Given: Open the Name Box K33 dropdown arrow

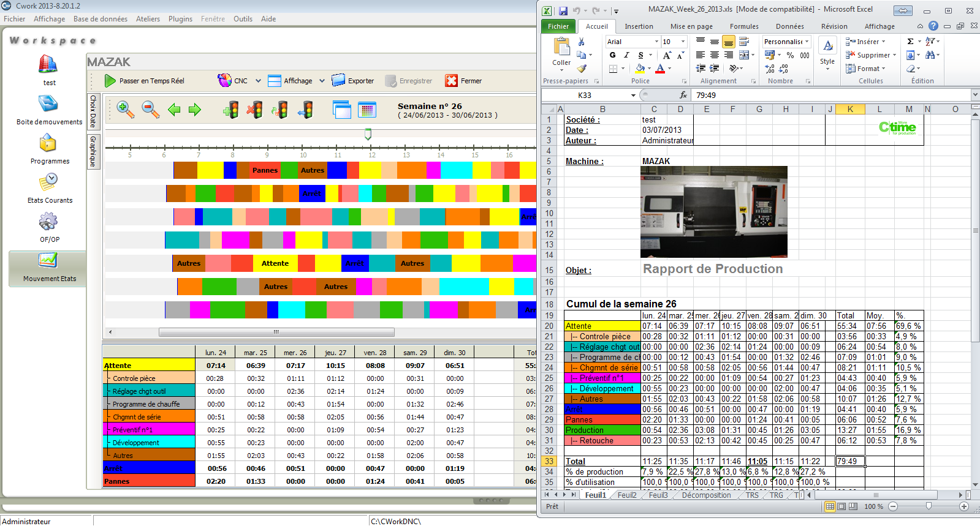Looking at the screenshot, I should (x=633, y=95).
